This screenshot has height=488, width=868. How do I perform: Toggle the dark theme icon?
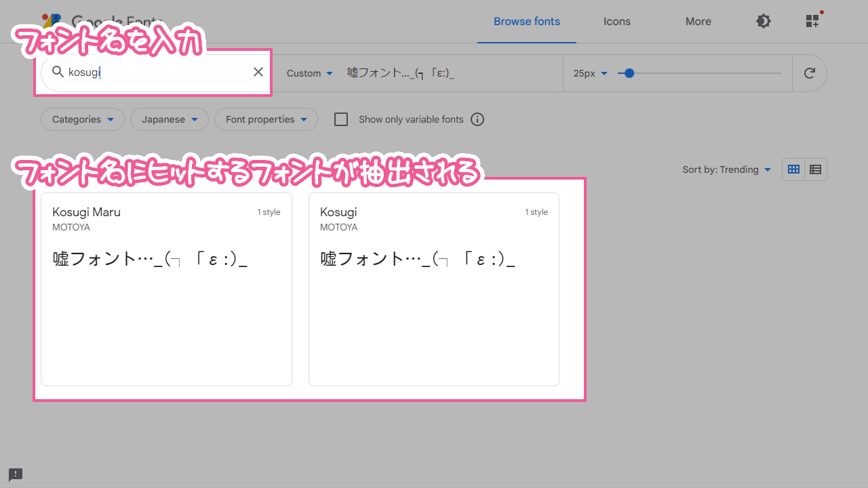coord(763,21)
